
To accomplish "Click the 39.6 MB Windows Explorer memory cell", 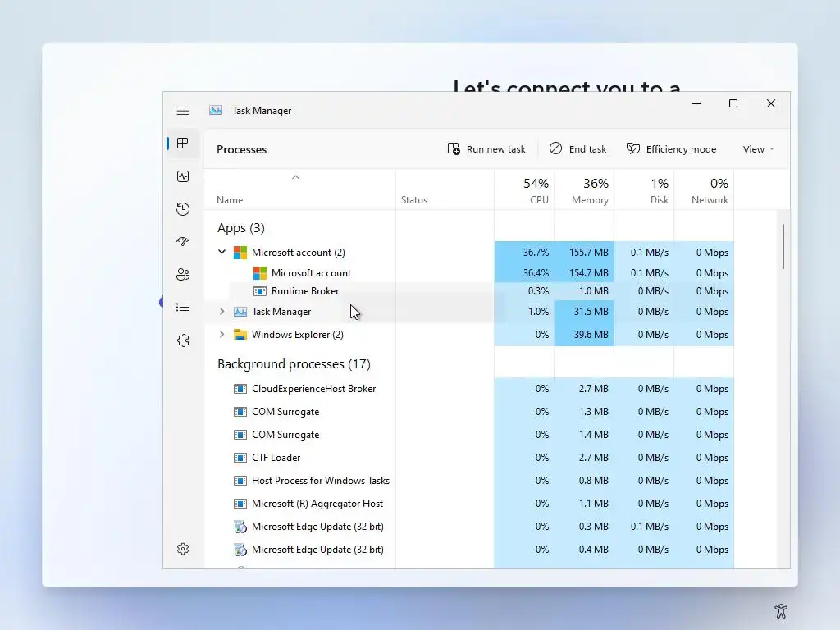I will [x=584, y=335].
